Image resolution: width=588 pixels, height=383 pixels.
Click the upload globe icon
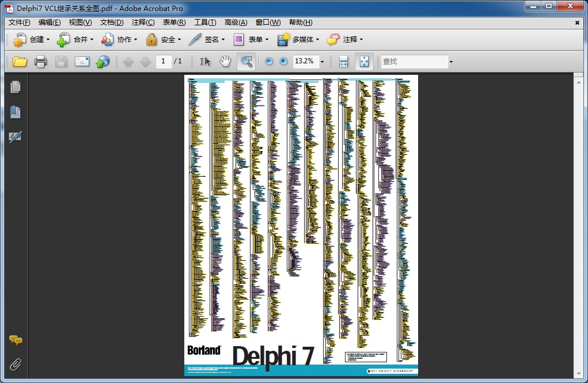coord(103,62)
